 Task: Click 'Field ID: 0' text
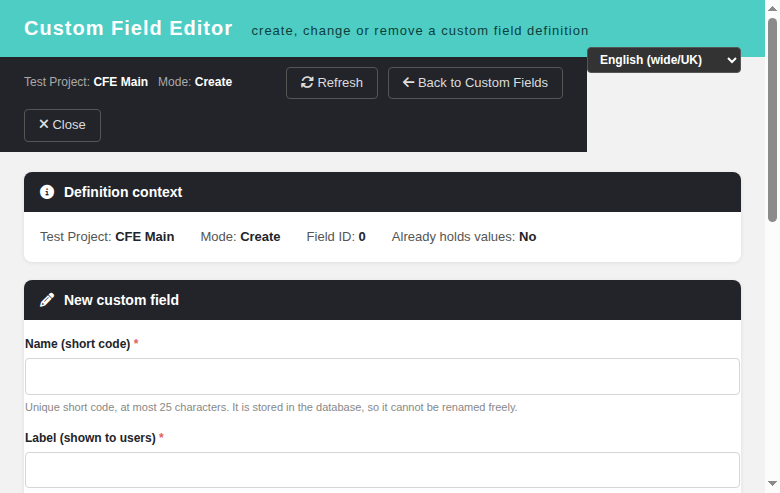point(336,237)
